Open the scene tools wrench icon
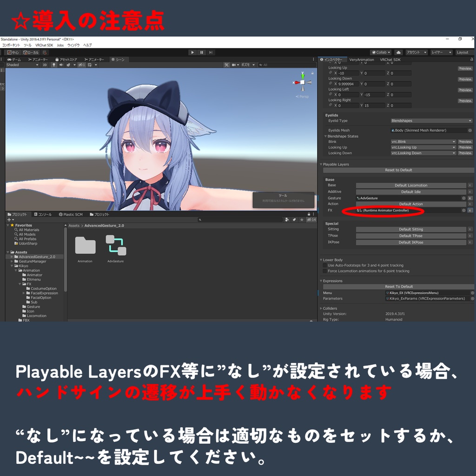Image resolution: width=476 pixels, height=476 pixels. [x=226, y=65]
